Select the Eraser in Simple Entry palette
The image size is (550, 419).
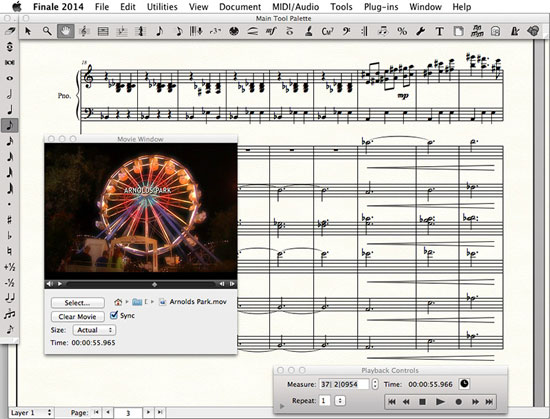point(9,31)
